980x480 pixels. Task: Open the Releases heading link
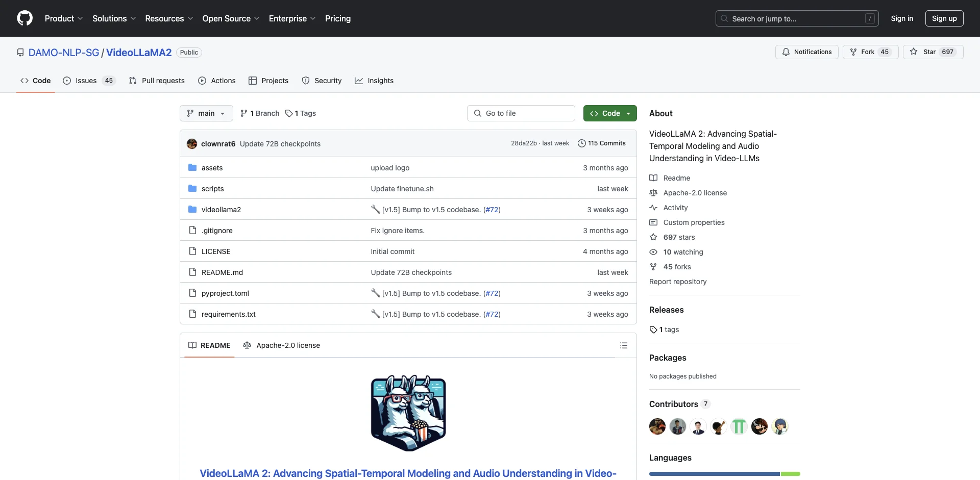click(666, 310)
